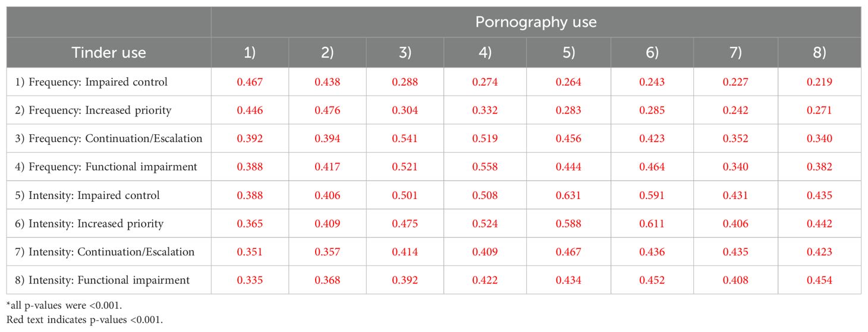The image size is (868, 332).
Task: Click column header 4)
Action: coord(485,52)
